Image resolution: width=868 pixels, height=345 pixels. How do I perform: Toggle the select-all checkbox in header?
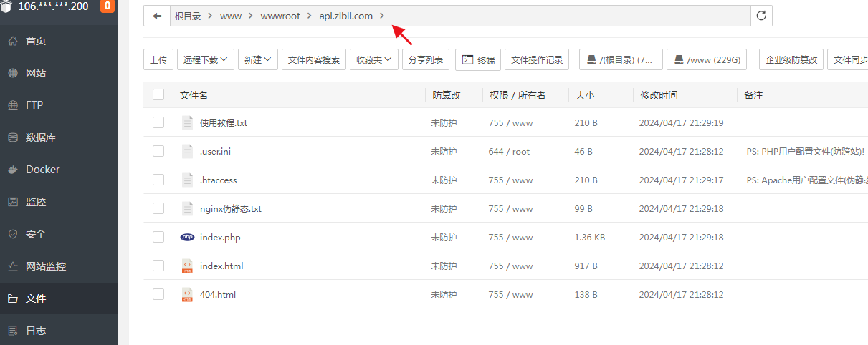click(x=158, y=94)
